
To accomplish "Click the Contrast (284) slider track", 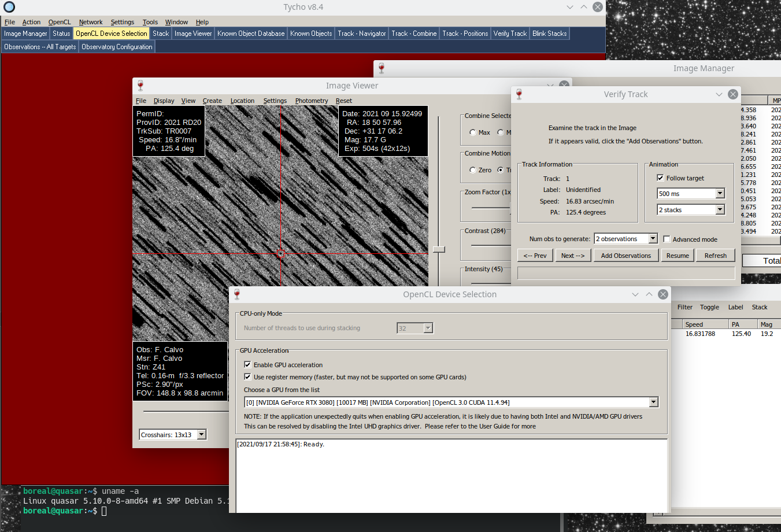I will click(490, 245).
